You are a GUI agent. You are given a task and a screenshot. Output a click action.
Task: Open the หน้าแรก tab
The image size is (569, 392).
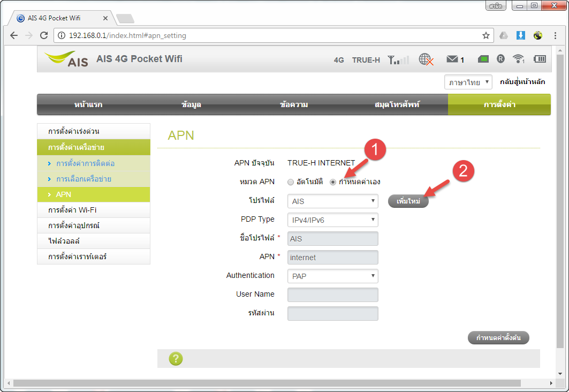pyautogui.click(x=88, y=104)
